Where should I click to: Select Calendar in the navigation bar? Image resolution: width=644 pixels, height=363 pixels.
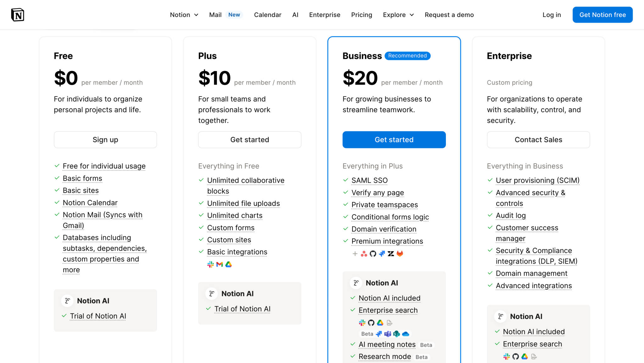tap(268, 15)
